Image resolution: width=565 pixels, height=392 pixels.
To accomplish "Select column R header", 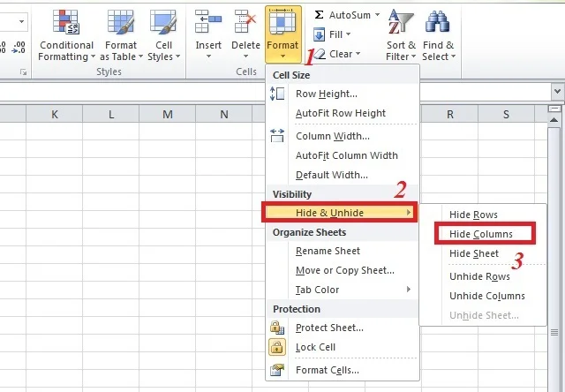I will 449,114.
